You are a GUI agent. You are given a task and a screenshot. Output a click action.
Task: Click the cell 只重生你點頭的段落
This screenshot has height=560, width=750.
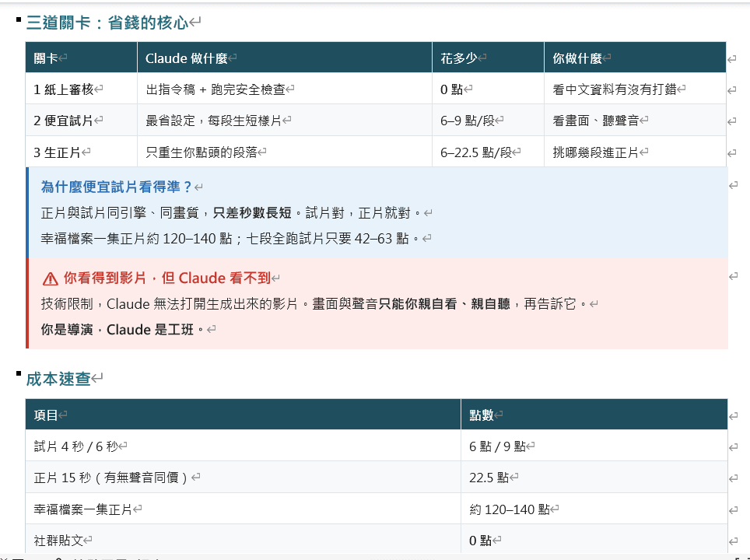(x=285, y=152)
